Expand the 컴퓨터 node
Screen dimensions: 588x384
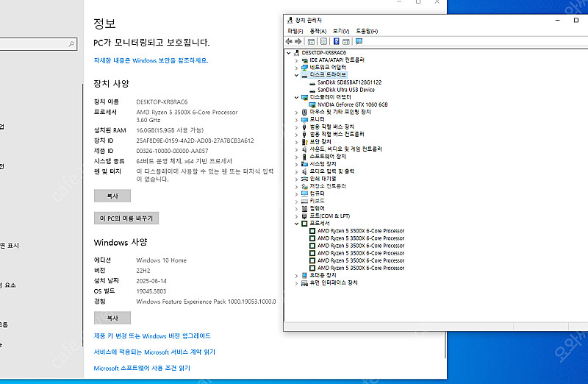tap(296, 194)
